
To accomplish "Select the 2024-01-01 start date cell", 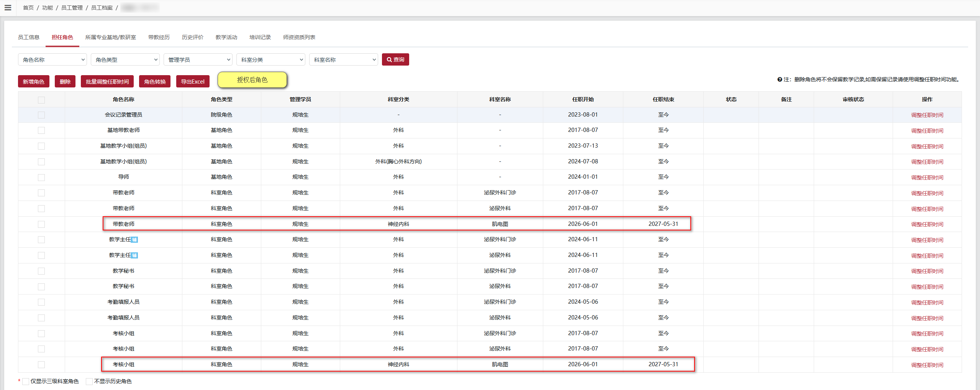I will point(583,177).
